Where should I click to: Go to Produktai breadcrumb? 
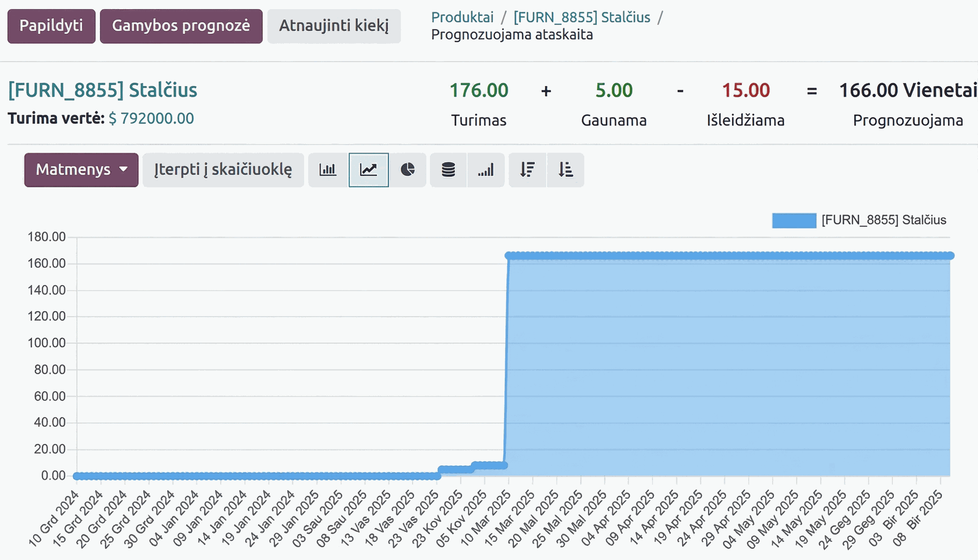pos(462,17)
